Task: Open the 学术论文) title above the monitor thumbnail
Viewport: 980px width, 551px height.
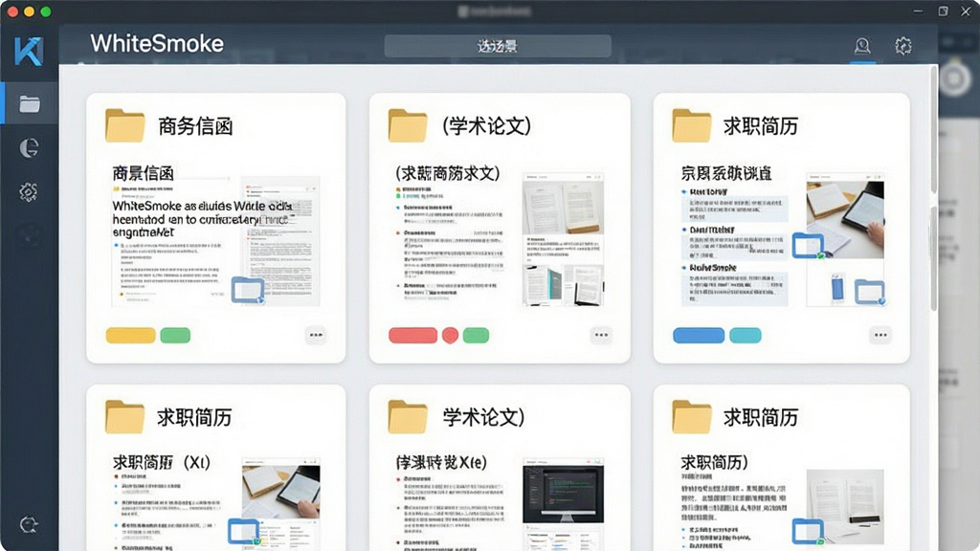Action: (x=483, y=417)
